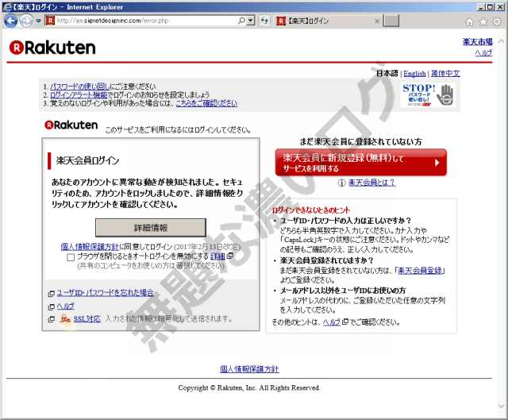
Task: Click the IE icon in the title bar
Action: (7, 7)
